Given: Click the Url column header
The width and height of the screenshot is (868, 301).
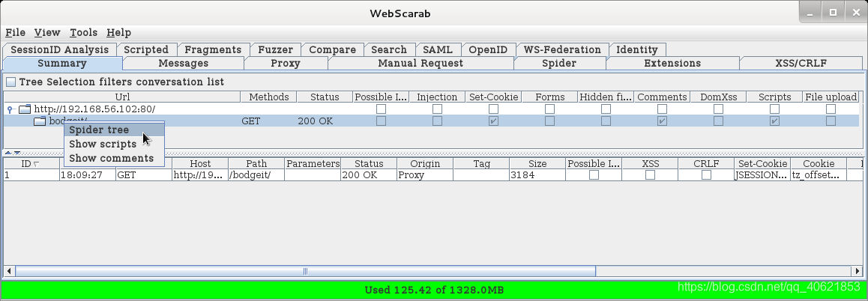Looking at the screenshot, I should (x=122, y=97).
